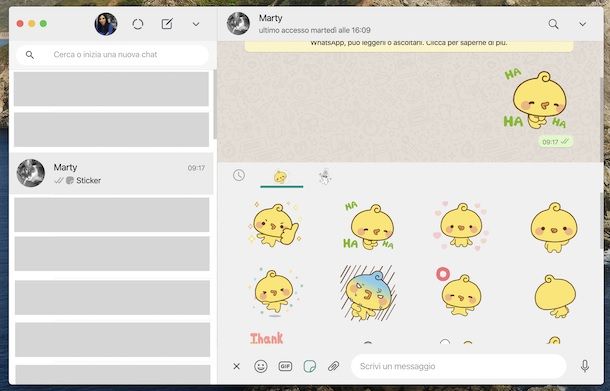
Task: Click your profile avatar in sidebar header
Action: 106,24
